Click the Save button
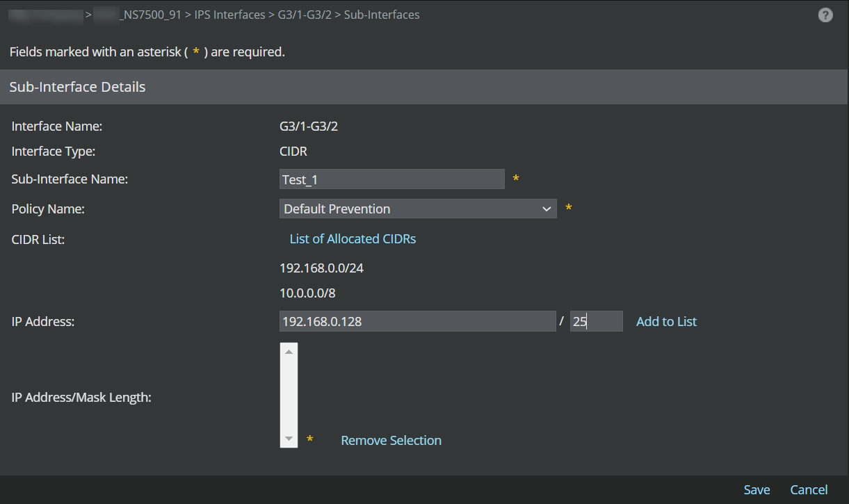Image resolution: width=849 pixels, height=504 pixels. 757,489
